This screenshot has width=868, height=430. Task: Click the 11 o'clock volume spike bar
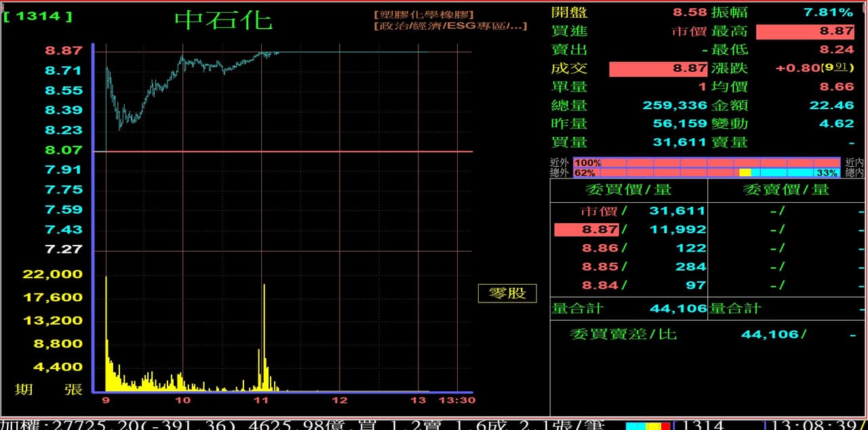coord(264,337)
